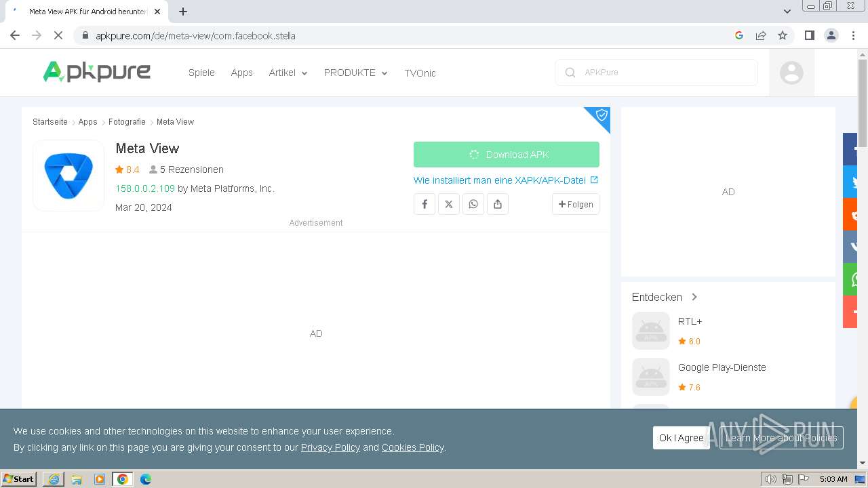
Task: Click the APKPure search field
Action: coord(656,73)
